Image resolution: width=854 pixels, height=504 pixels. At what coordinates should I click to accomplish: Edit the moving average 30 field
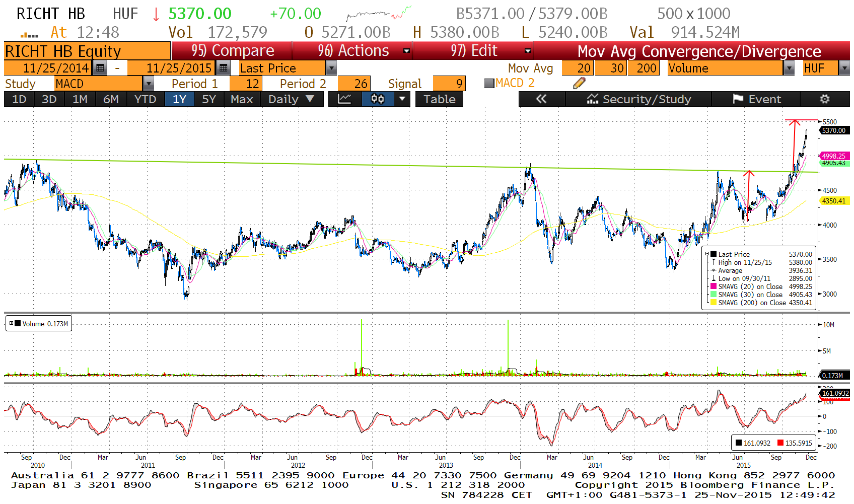tap(611, 68)
